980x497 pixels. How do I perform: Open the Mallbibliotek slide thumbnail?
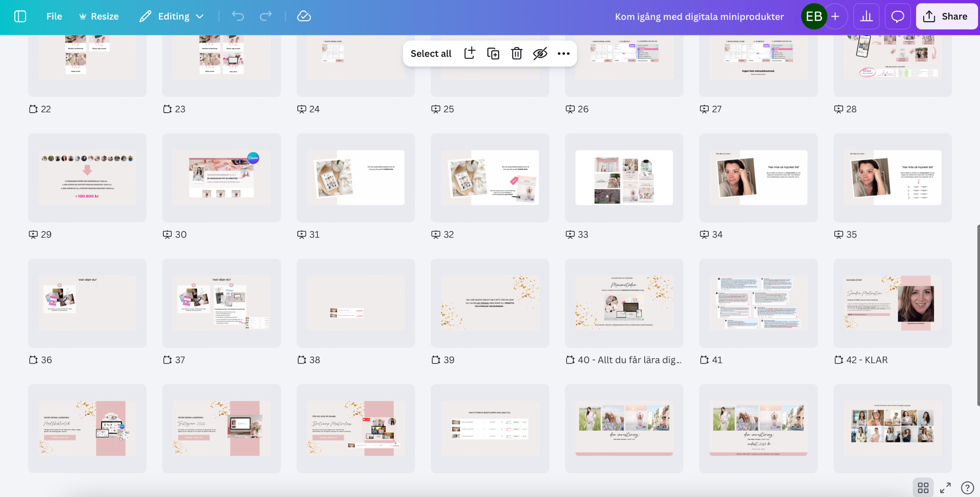click(x=87, y=428)
